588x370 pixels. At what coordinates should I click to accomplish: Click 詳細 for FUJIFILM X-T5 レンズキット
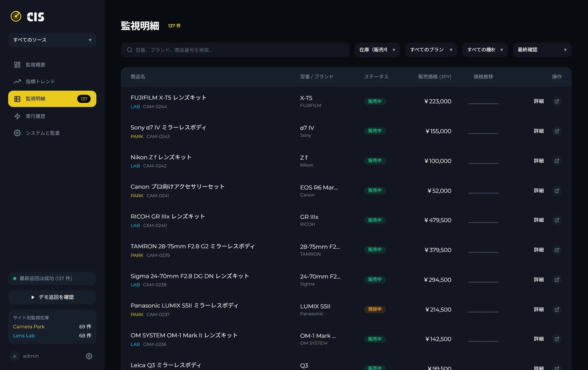[539, 101]
